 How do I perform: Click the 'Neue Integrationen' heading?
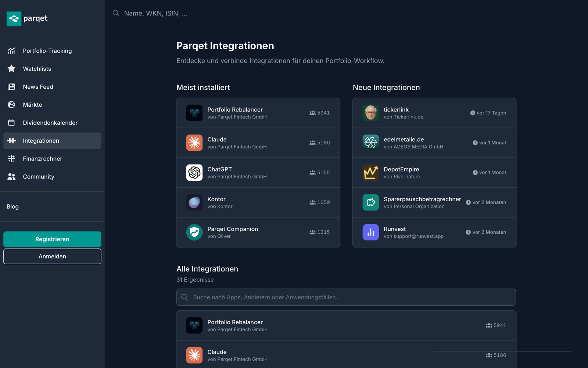click(386, 88)
